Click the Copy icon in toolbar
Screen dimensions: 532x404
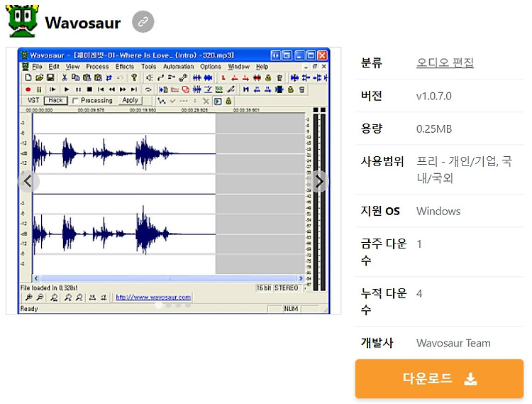coord(75,77)
